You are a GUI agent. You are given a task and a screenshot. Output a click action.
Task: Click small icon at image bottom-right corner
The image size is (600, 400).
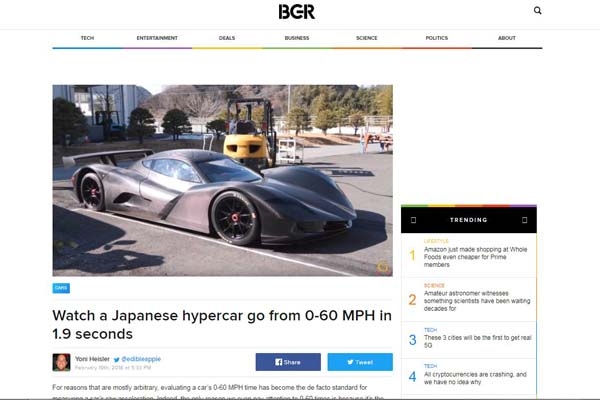tap(381, 267)
